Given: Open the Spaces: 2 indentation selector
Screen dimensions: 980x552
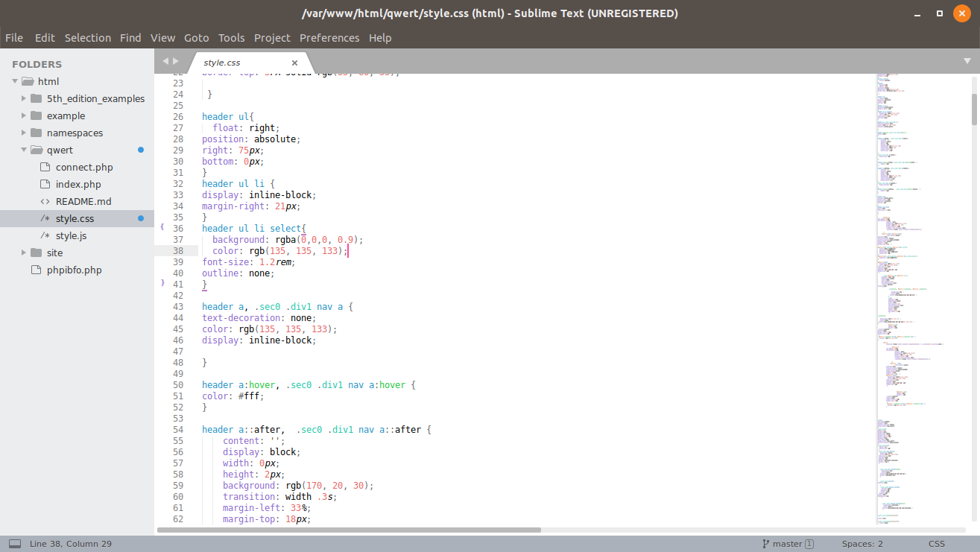Looking at the screenshot, I should (862, 544).
